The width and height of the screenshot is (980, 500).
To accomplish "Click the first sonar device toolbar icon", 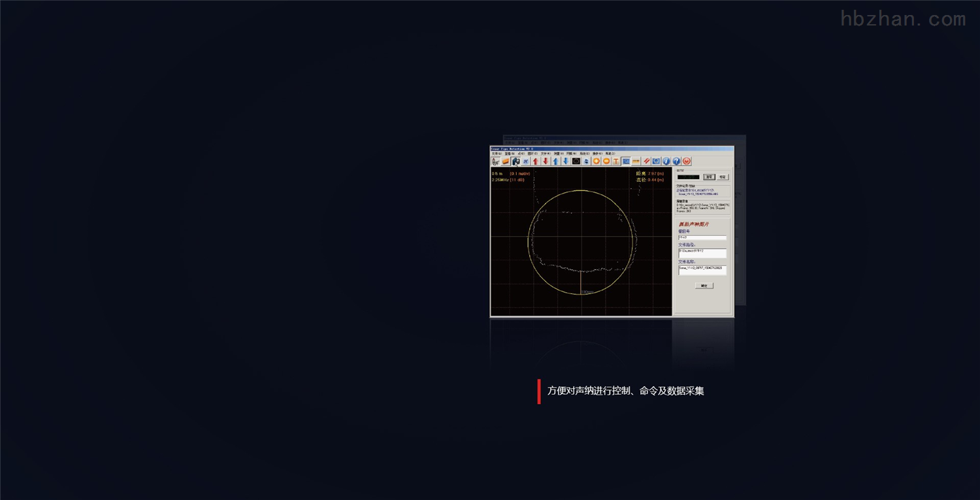I will coord(496,161).
